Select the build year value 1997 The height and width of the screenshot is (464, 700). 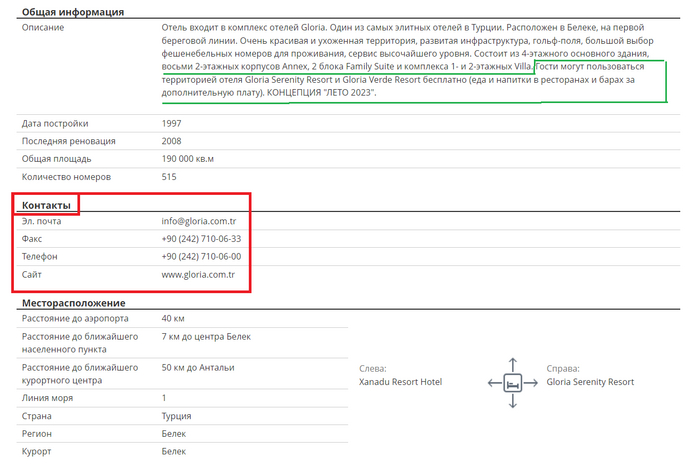tap(171, 124)
